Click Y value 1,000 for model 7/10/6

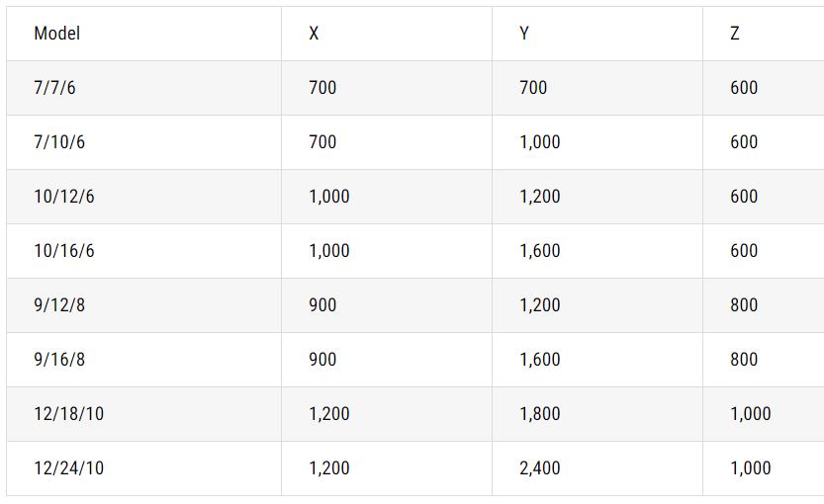pos(540,142)
